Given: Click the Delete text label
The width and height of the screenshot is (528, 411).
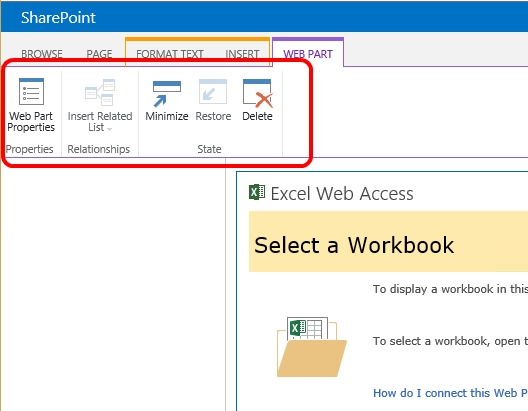Looking at the screenshot, I should point(257,116).
